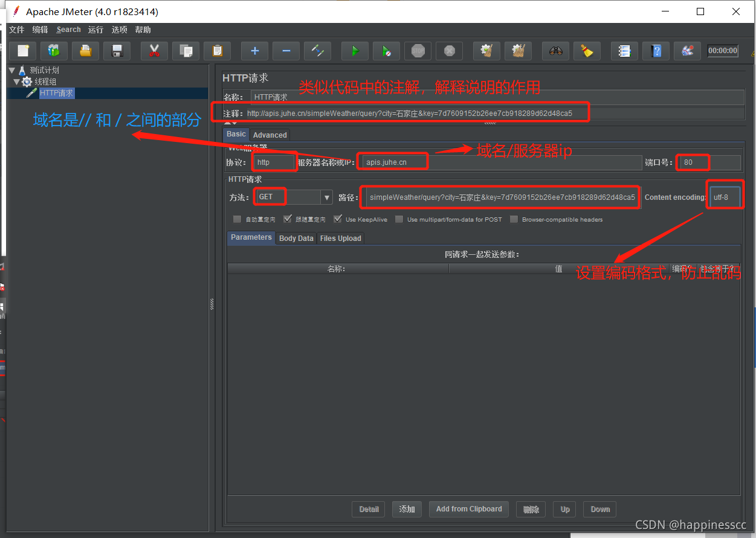
Task: Click the Shutdown test icon
Action: click(449, 51)
